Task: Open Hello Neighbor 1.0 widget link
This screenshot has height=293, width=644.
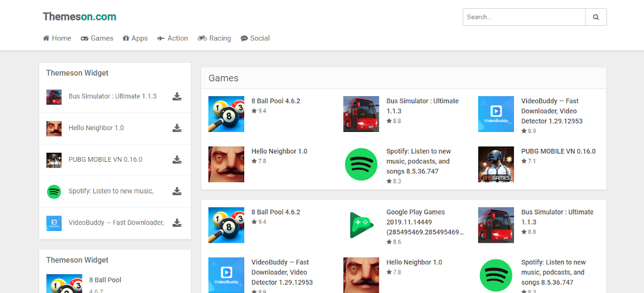Action: point(96,128)
